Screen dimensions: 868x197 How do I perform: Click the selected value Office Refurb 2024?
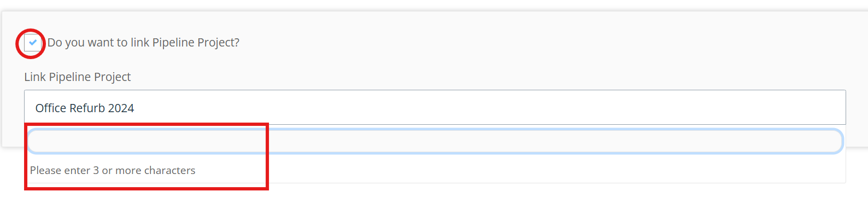tap(85, 108)
